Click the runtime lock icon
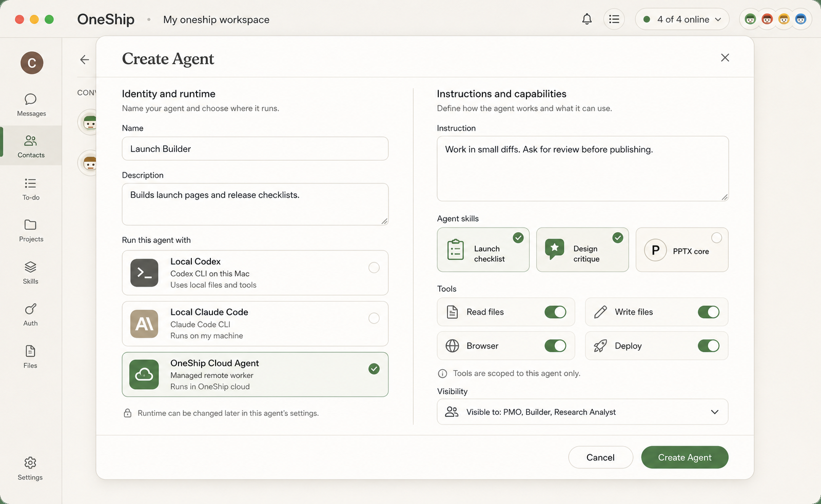This screenshot has width=821, height=504. (128, 413)
